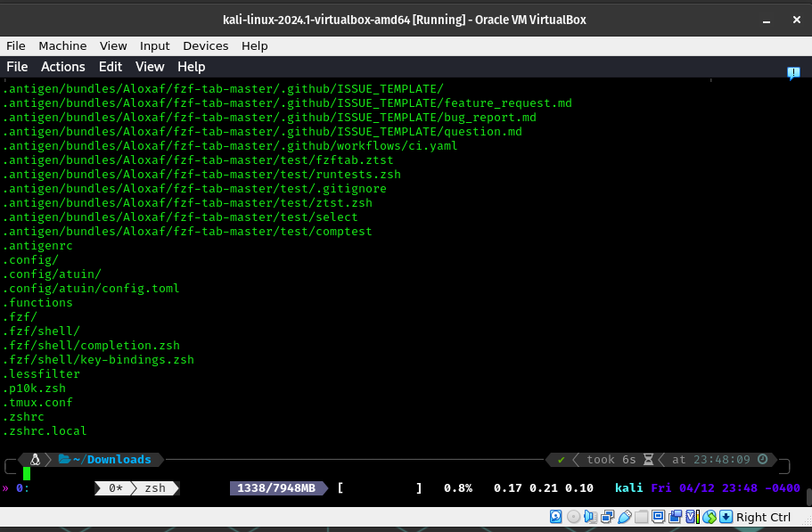The height and width of the screenshot is (532, 812).
Task: Click the optical disc drive status icon
Action: pos(573,517)
